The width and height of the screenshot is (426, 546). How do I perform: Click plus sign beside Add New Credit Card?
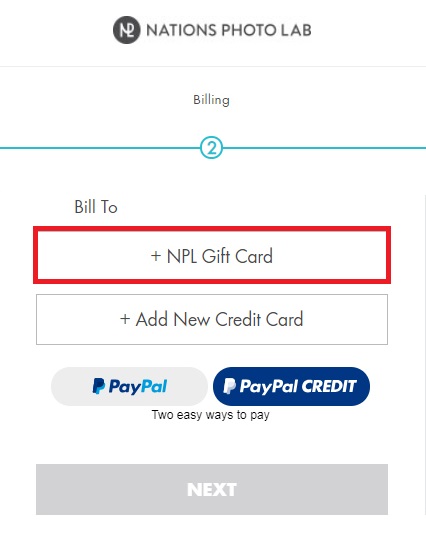(x=125, y=319)
